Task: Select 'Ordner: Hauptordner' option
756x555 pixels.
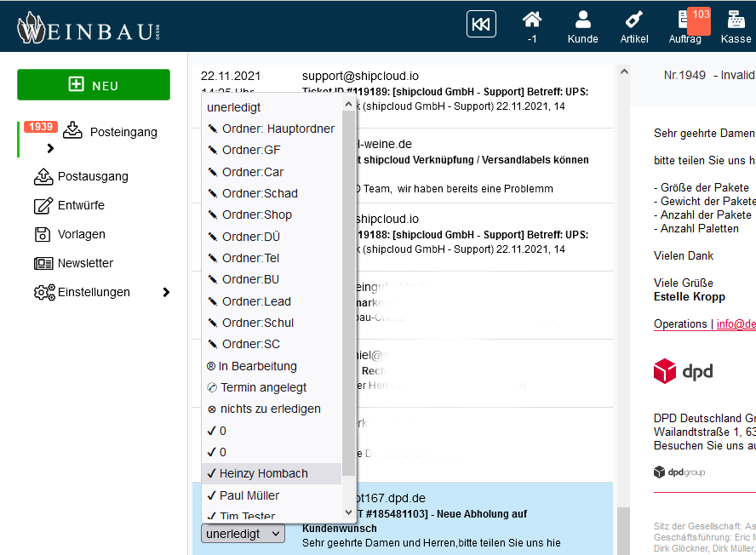Action: 278,129
